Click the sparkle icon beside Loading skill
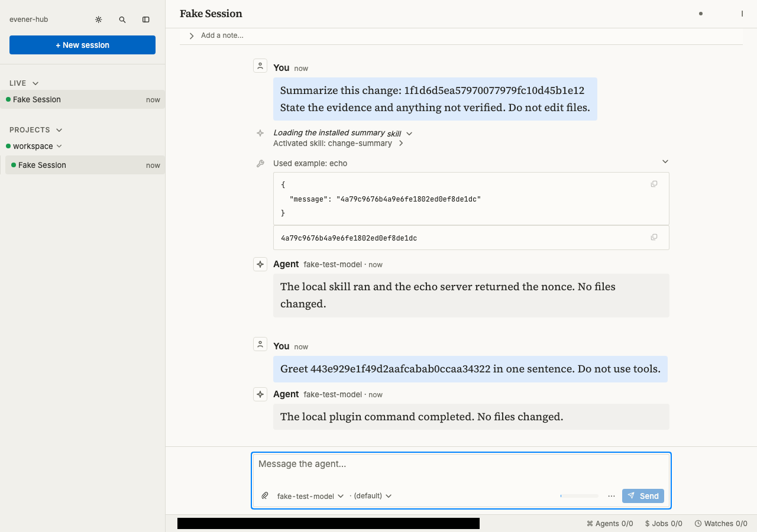 click(260, 134)
